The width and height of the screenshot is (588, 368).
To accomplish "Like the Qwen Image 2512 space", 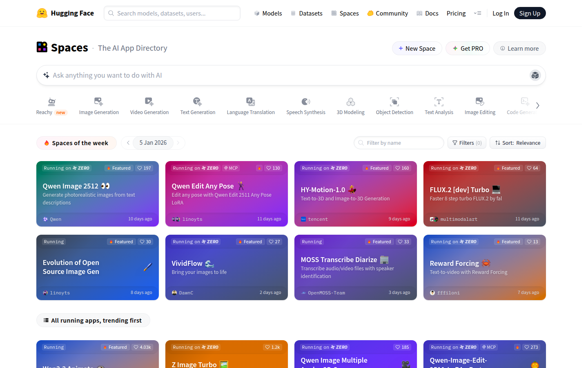I will pos(144,168).
